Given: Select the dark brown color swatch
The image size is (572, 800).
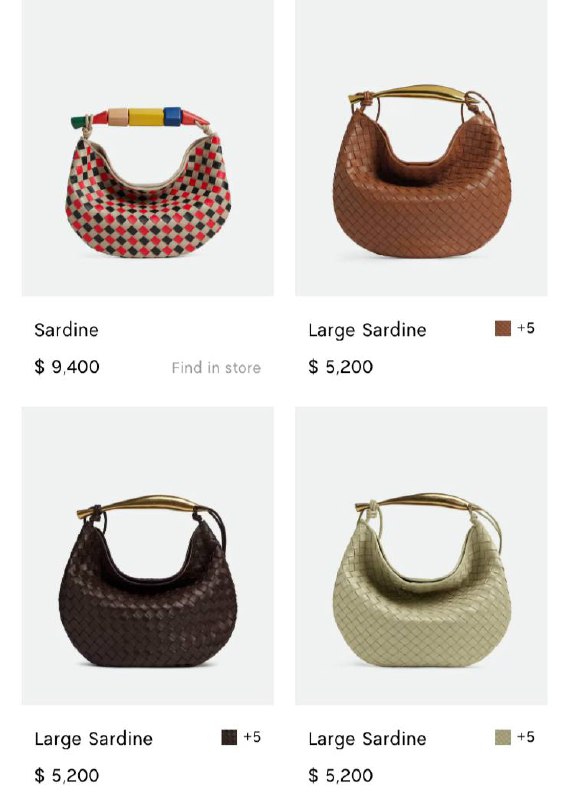Looking at the screenshot, I should click(x=229, y=737).
